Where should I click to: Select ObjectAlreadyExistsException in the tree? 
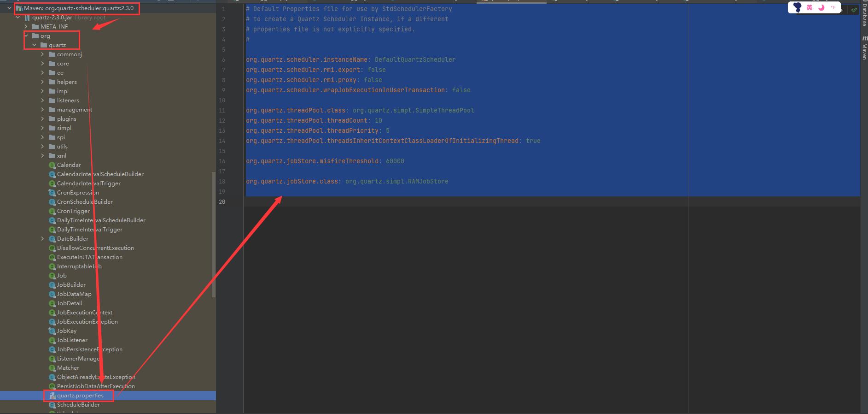click(96, 377)
